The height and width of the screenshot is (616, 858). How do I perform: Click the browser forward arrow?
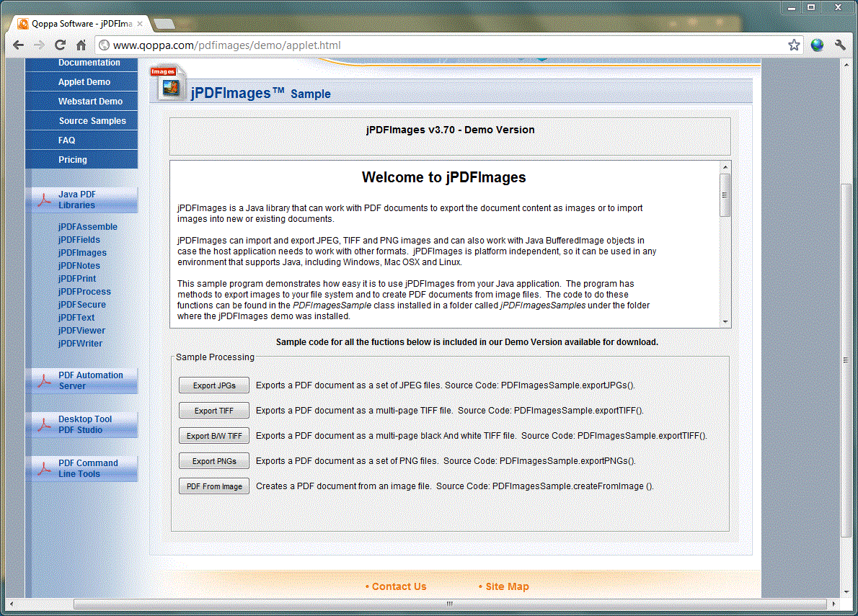[x=39, y=45]
